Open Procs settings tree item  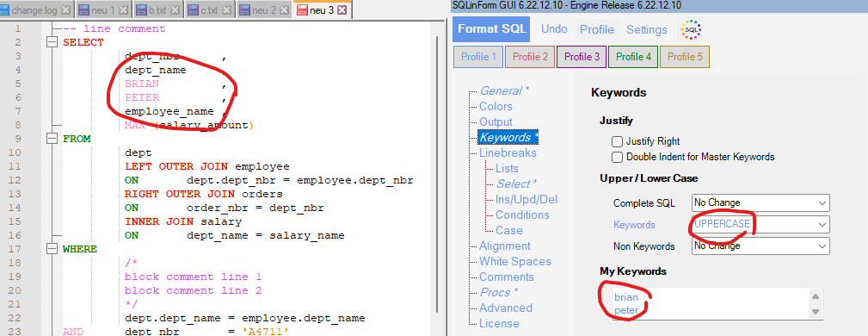[498, 293]
